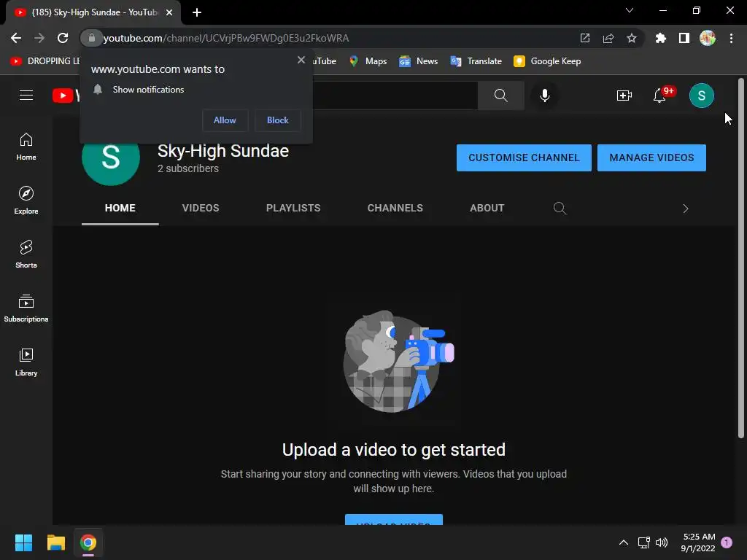Toggle Chrome side panel
This screenshot has width=747, height=560.
(x=684, y=38)
